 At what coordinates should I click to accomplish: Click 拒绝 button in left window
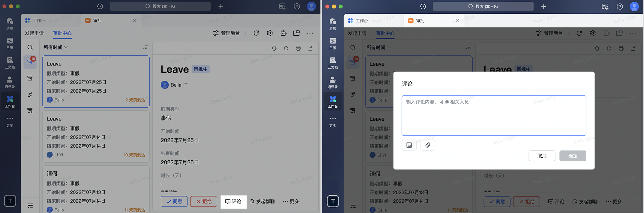[x=204, y=201]
